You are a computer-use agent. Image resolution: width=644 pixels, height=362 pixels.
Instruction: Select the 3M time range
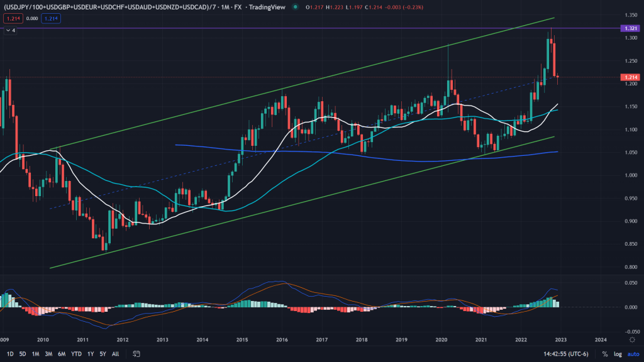click(48, 354)
